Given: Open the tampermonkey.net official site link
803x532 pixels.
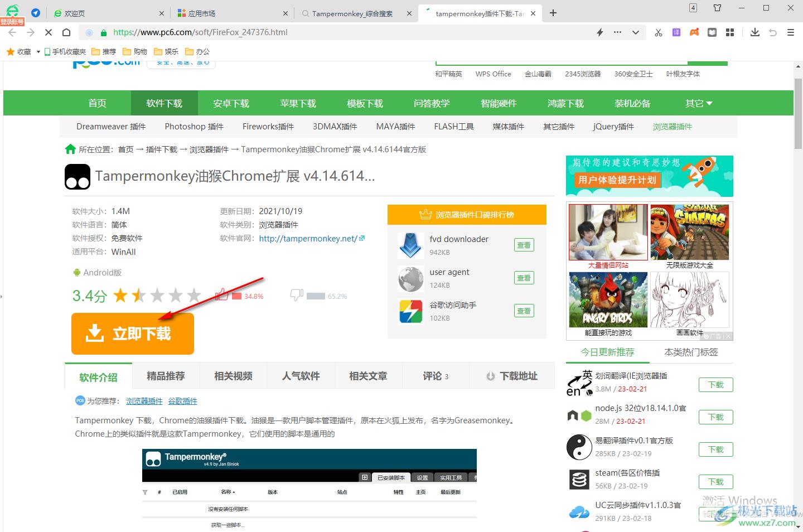Looking at the screenshot, I should (312, 238).
